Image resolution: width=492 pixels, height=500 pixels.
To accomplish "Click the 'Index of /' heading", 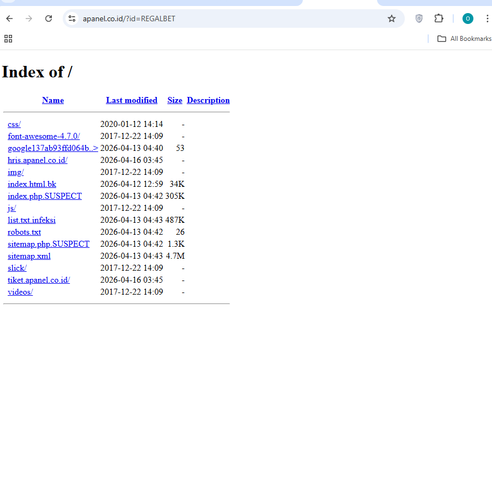I will coord(37,72).
